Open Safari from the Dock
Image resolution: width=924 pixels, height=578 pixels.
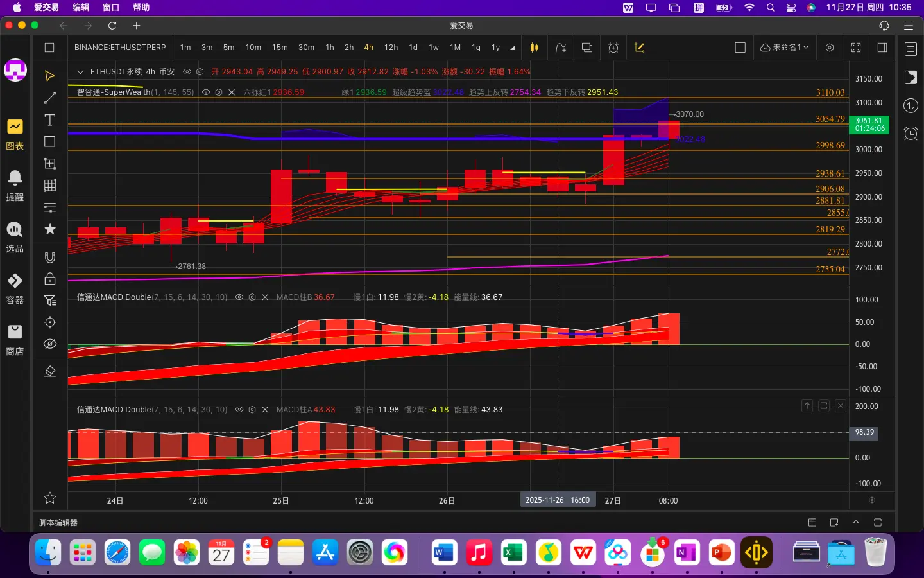117,552
